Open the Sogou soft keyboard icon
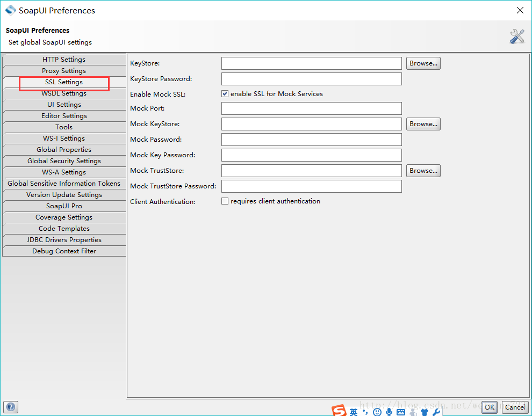The height and width of the screenshot is (416, 532). [x=401, y=412]
